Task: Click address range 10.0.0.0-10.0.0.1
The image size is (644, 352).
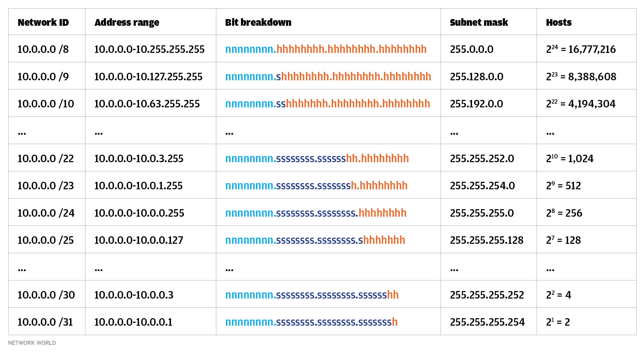Action: coord(133,322)
